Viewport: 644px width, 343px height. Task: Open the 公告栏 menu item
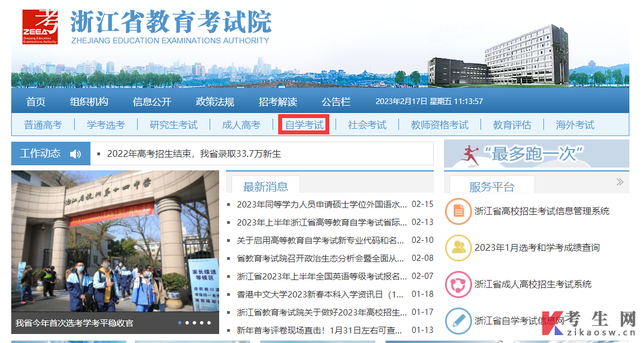coord(336,101)
